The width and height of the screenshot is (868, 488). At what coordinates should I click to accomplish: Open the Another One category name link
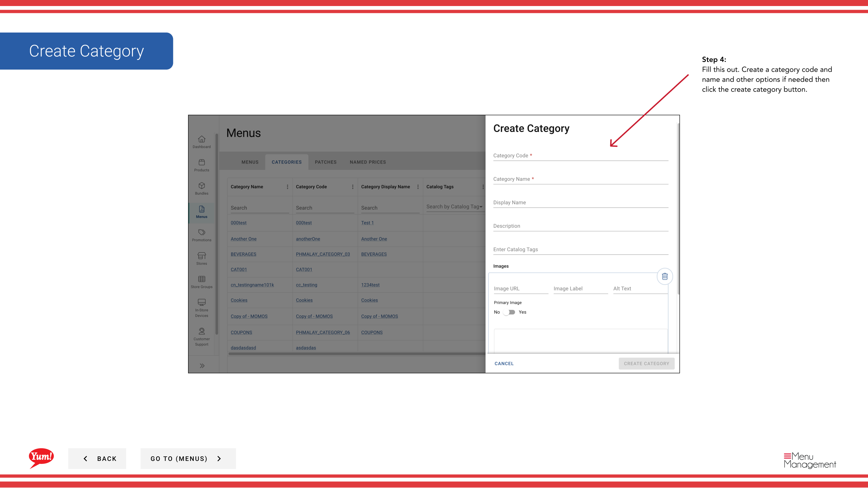pyautogui.click(x=244, y=239)
